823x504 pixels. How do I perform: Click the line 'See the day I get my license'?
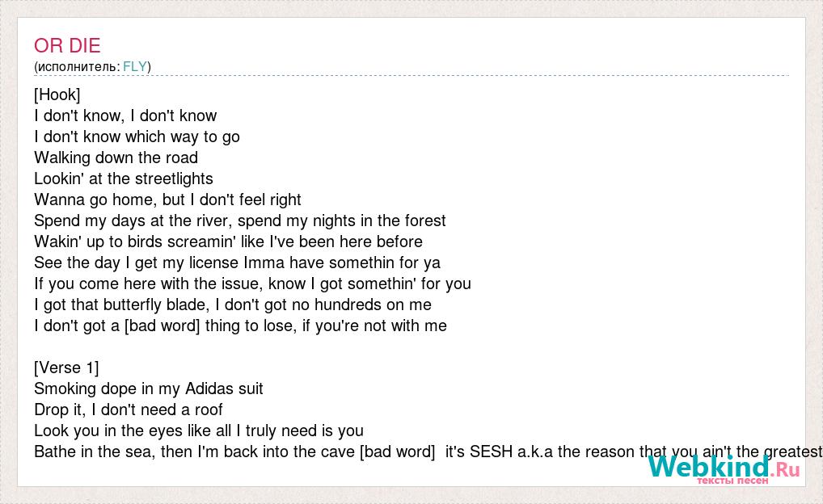tap(237, 262)
